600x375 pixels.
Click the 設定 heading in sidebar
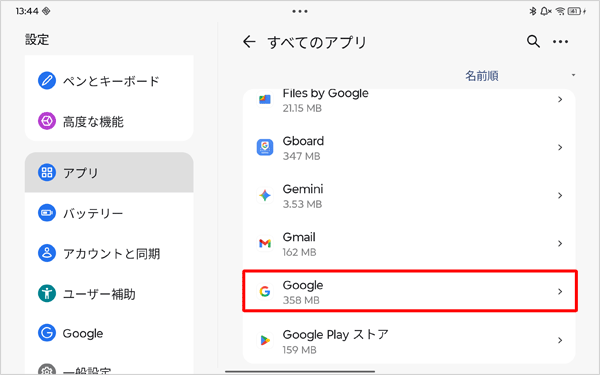(37, 39)
